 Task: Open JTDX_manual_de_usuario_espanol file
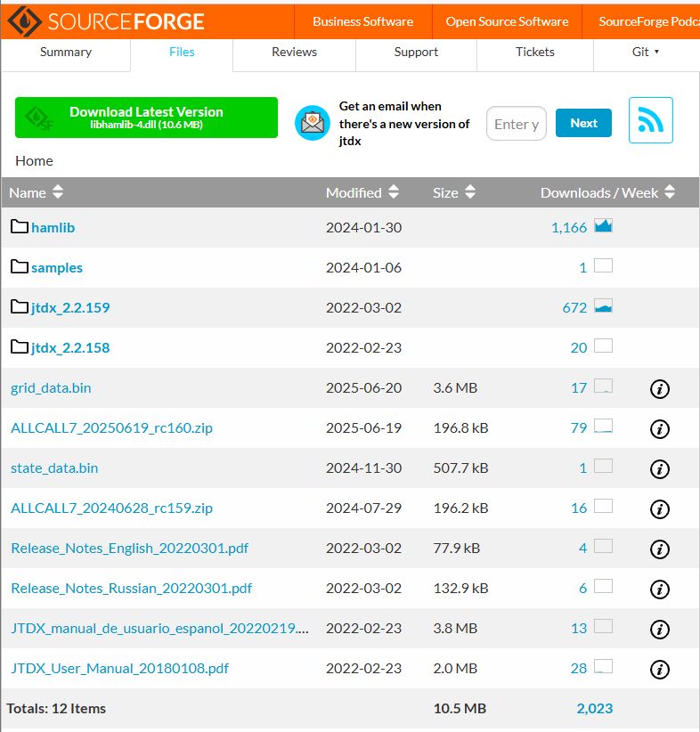point(159,629)
